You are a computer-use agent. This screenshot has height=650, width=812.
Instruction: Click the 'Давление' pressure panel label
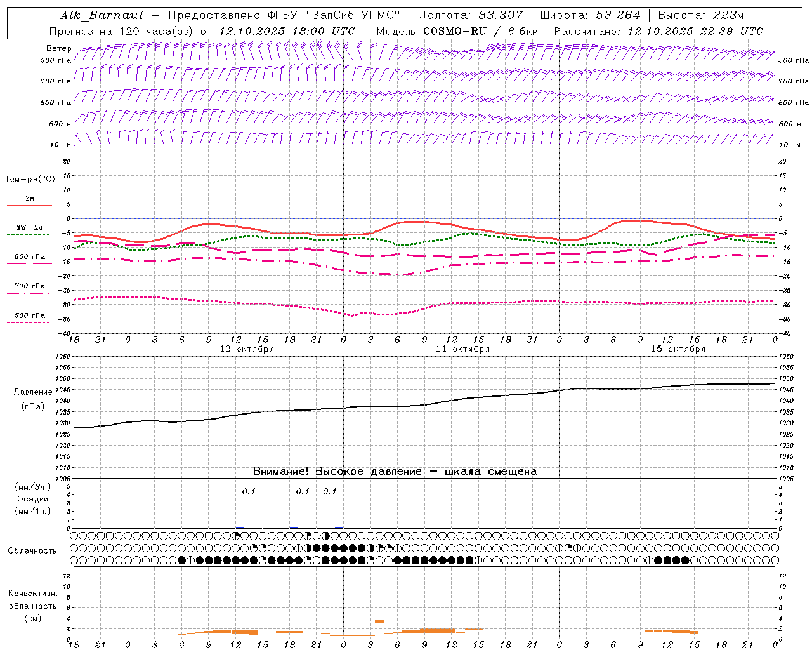pyautogui.click(x=33, y=393)
